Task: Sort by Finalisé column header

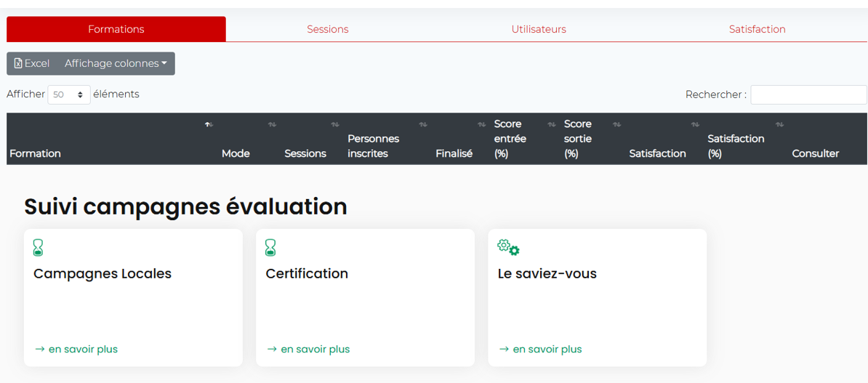Action: [x=454, y=153]
